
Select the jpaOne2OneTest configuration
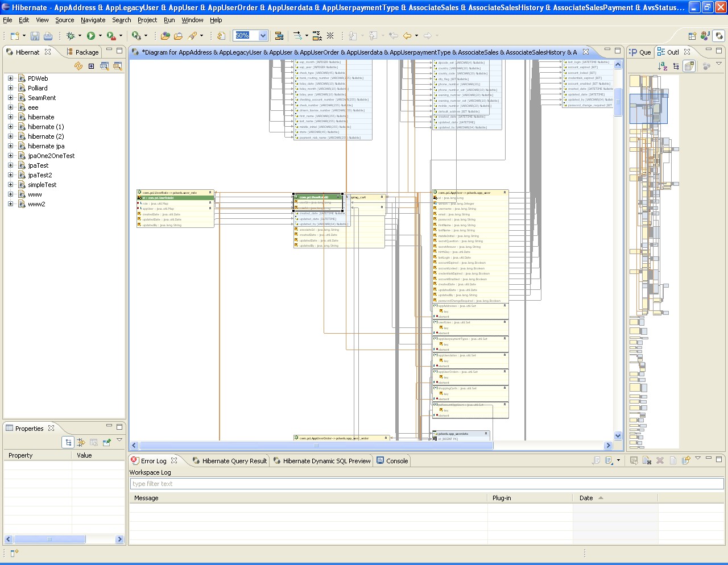coord(51,156)
